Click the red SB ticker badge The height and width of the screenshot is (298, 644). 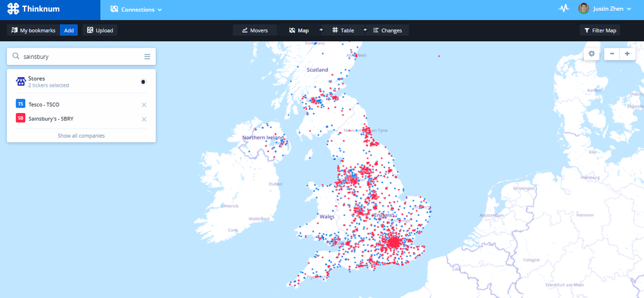[20, 118]
